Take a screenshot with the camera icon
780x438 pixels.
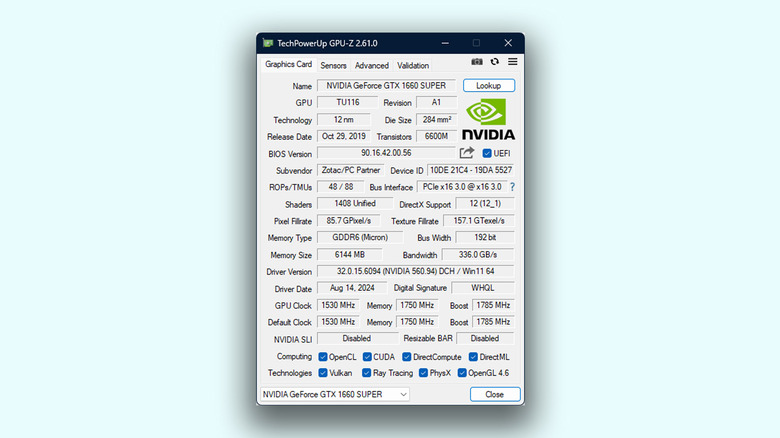click(477, 62)
